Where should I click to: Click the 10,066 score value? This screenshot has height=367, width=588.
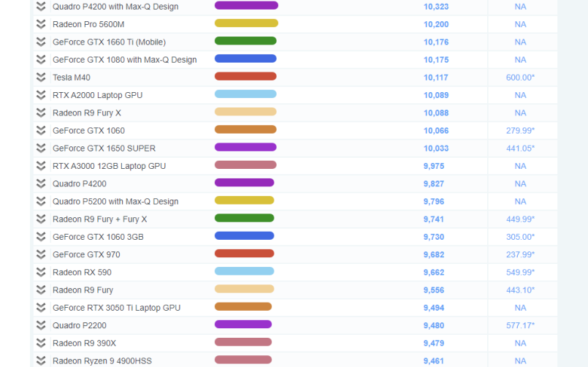(x=436, y=131)
